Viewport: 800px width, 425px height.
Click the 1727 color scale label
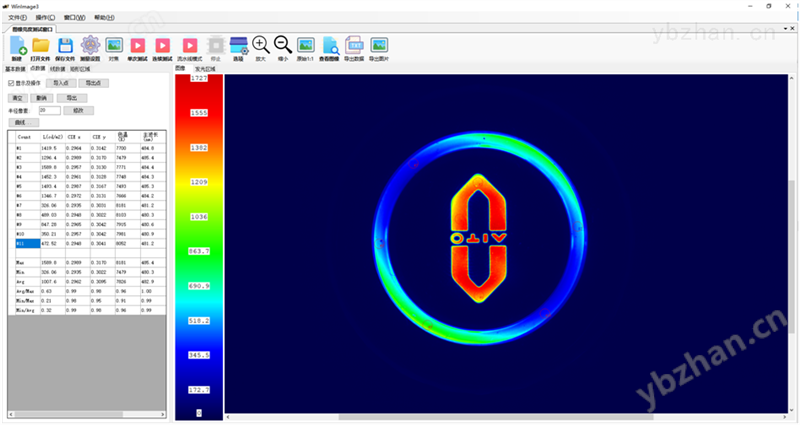point(199,78)
